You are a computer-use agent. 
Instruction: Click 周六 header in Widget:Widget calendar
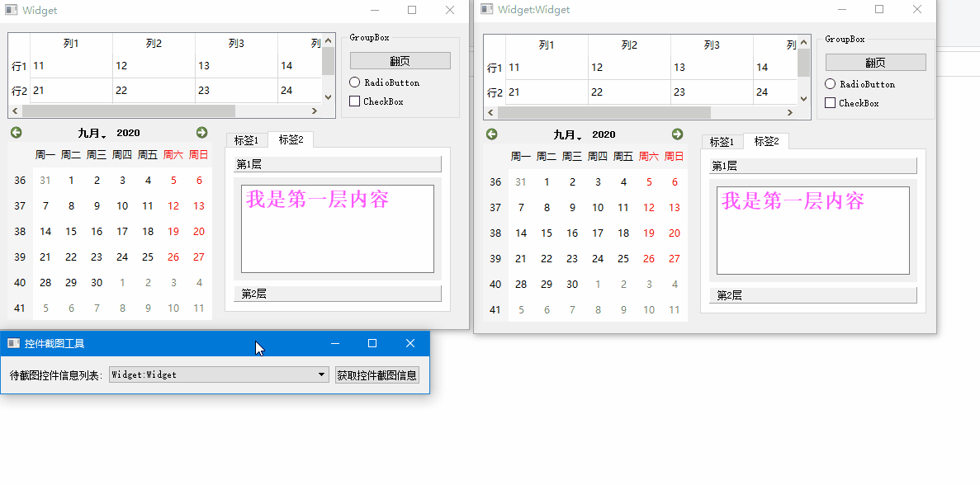[x=649, y=157]
